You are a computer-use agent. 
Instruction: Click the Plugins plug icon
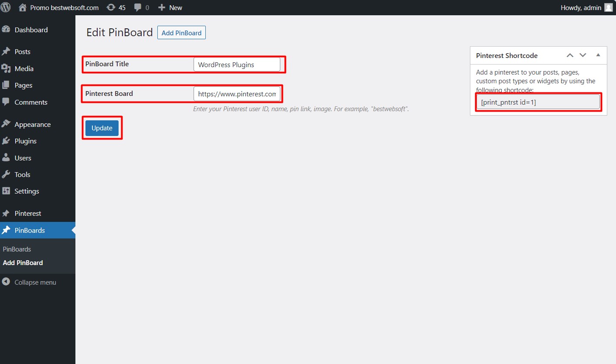(x=6, y=141)
